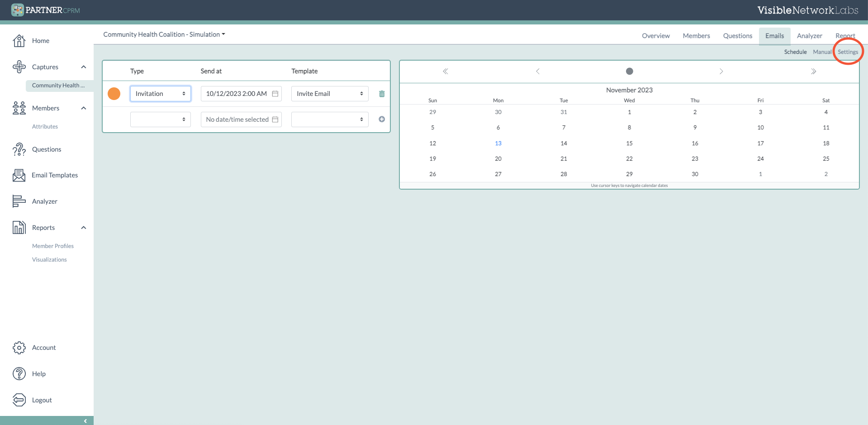
Task: Add a new scheduled email row
Action: pyautogui.click(x=381, y=119)
